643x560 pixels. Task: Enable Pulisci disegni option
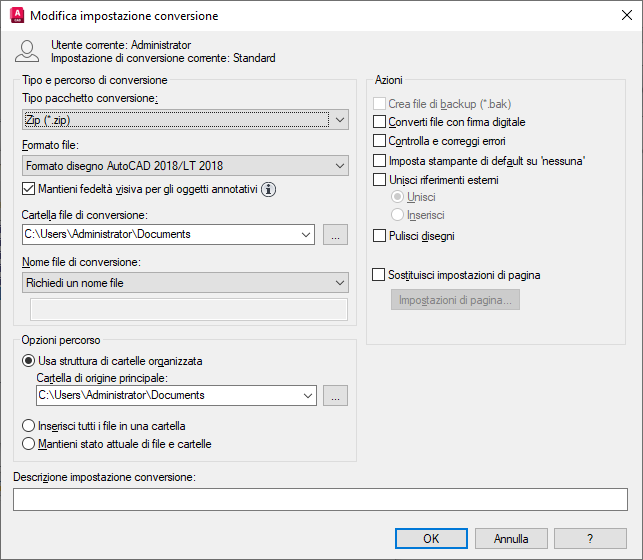click(378, 236)
